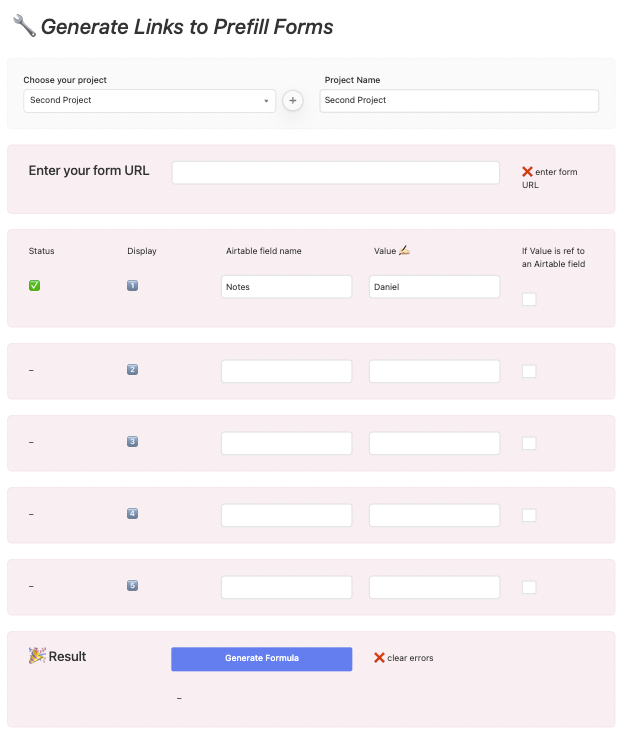Click the number 3 display icon

click(133, 442)
